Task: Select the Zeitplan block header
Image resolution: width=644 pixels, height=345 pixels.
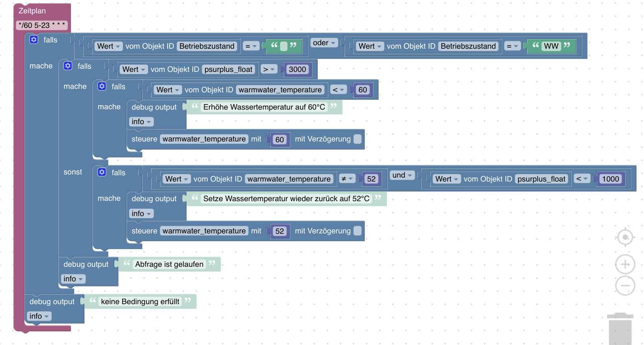Action: pyautogui.click(x=32, y=11)
